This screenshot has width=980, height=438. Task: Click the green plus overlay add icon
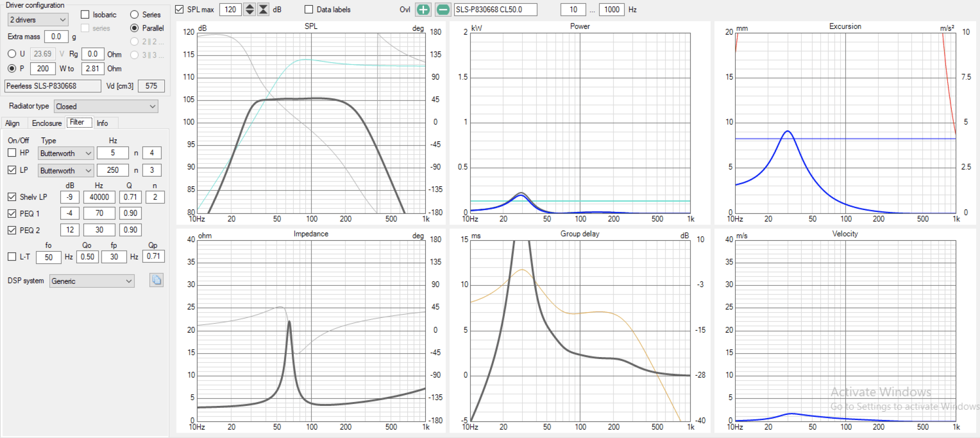(423, 10)
